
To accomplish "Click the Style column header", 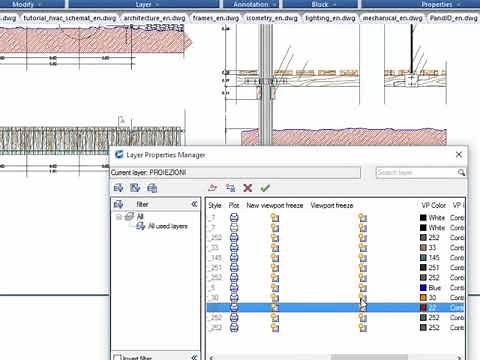I will [x=215, y=205].
